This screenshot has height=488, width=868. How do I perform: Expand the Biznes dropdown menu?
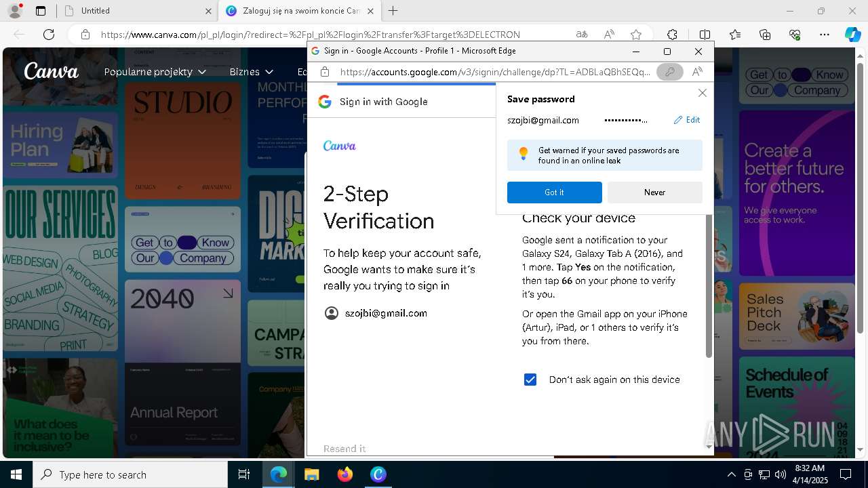click(x=252, y=72)
